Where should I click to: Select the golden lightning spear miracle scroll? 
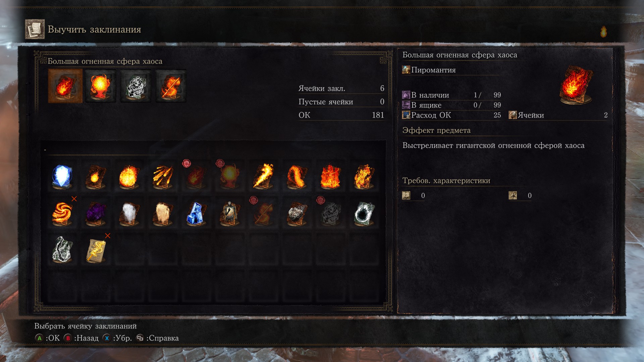pos(96,250)
